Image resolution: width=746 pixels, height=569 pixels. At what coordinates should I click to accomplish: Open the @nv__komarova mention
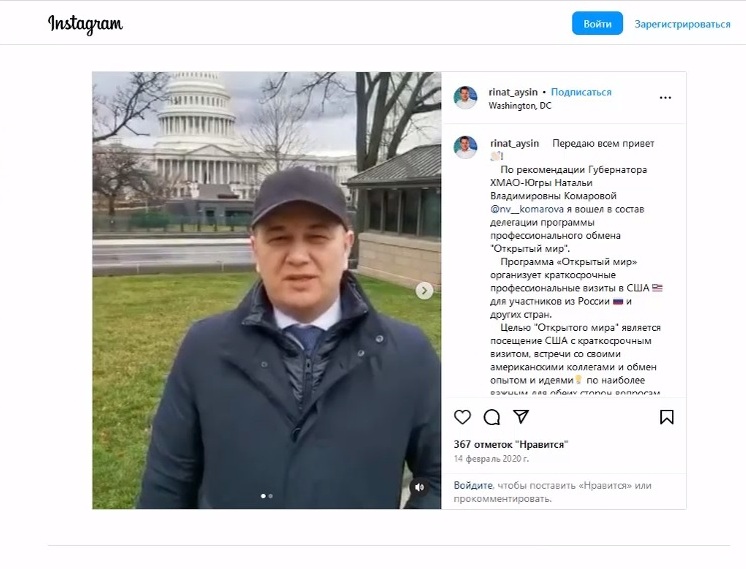point(527,209)
